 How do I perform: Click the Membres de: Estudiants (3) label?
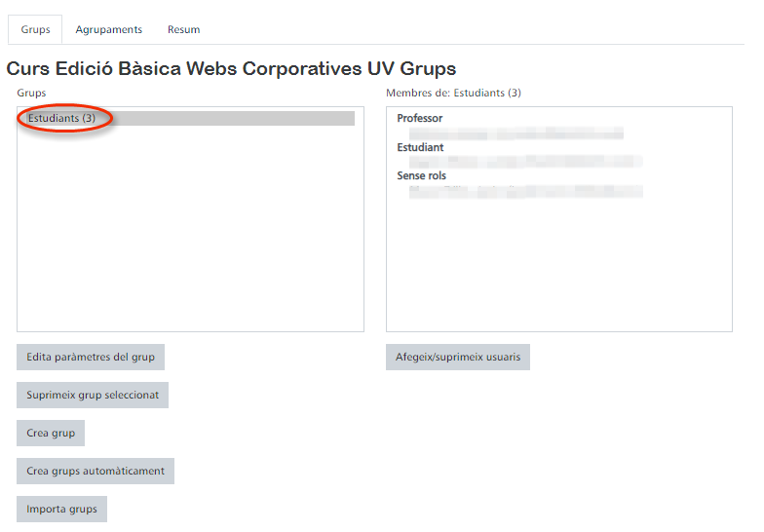(x=453, y=94)
